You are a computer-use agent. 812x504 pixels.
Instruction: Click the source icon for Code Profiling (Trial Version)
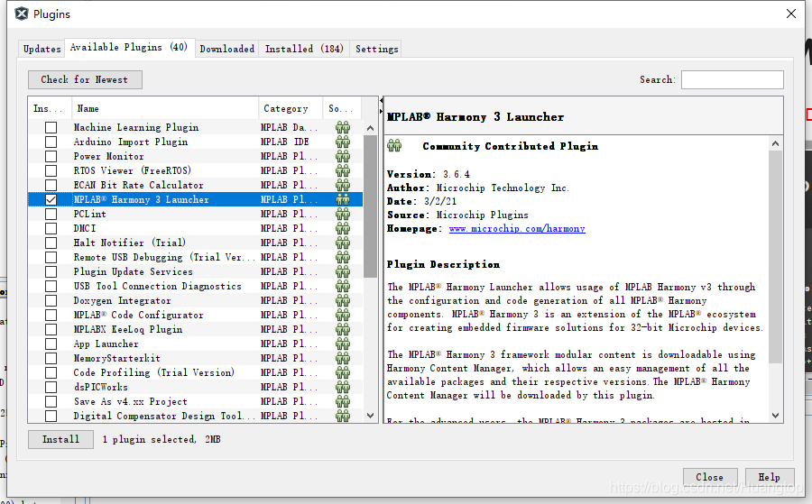click(342, 372)
